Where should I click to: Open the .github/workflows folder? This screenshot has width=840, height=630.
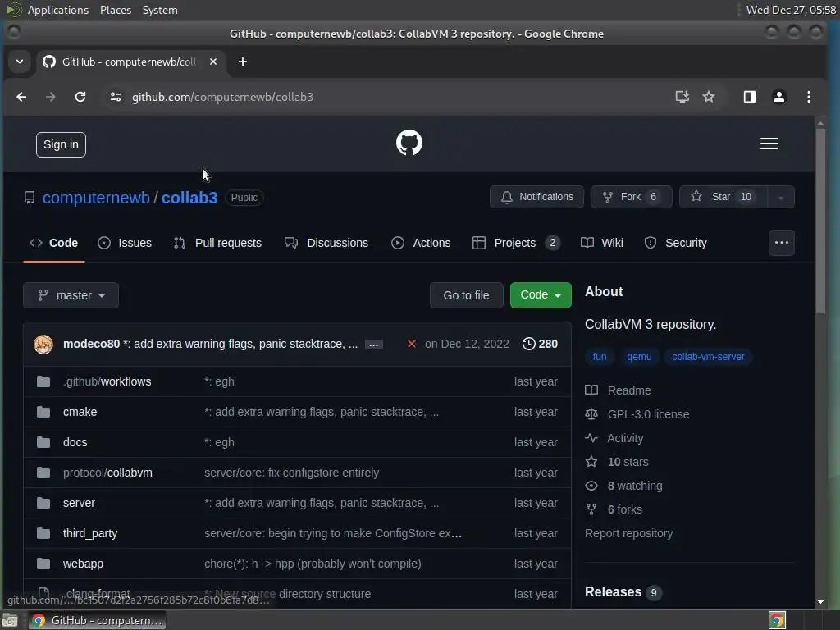pos(107,381)
